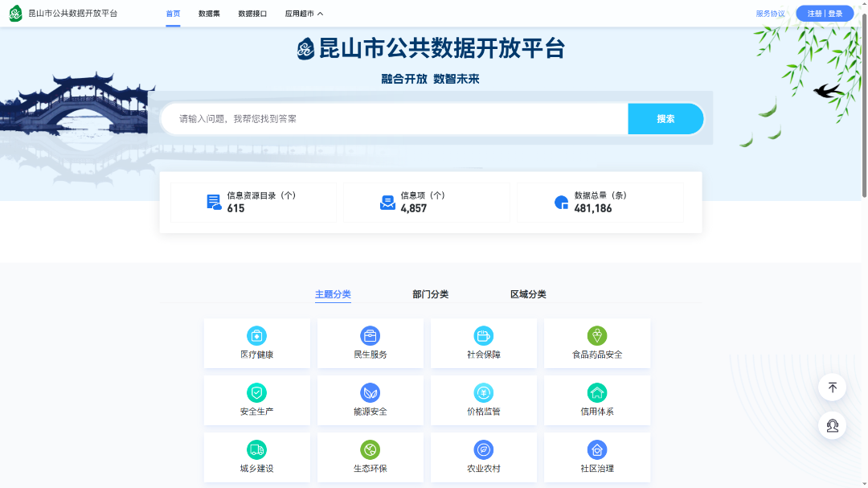
Task: Click the 食品药品安全 icon
Action: (596, 336)
